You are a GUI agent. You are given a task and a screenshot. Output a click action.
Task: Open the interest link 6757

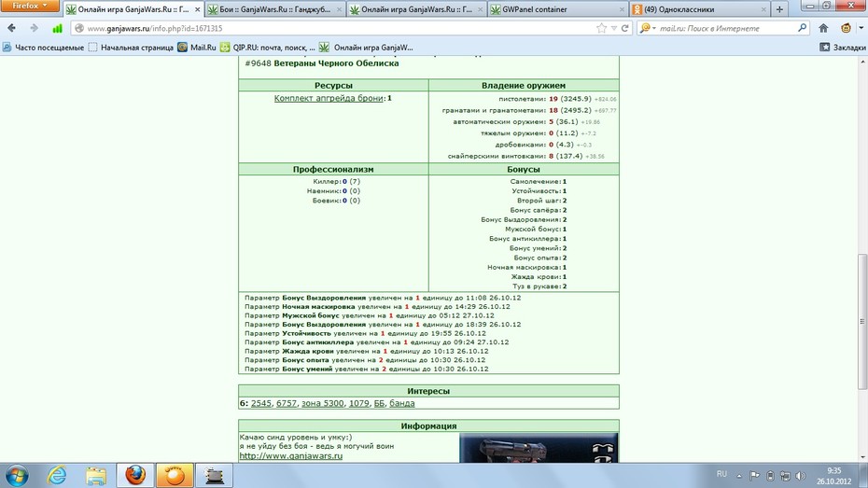pyautogui.click(x=287, y=403)
